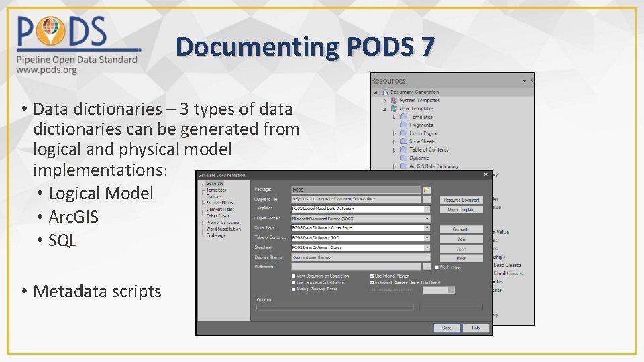Collapse the Document Generation tree node
644x362 pixels.
(376, 93)
